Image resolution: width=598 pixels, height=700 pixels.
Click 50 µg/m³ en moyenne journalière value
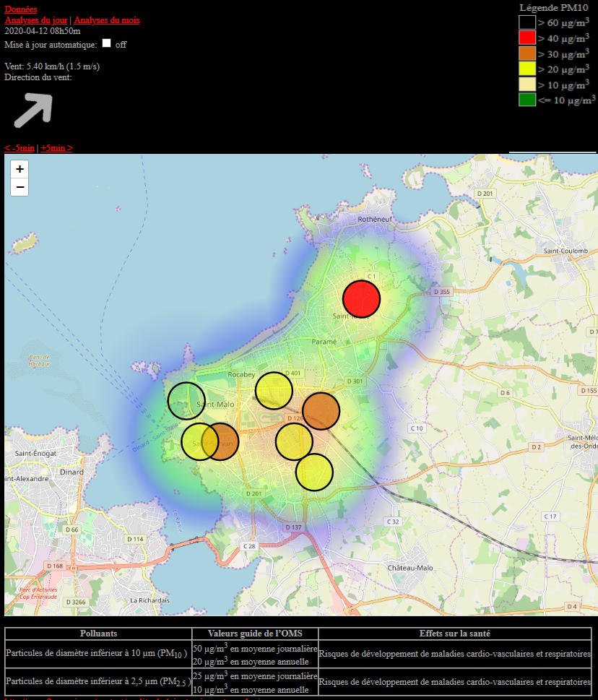[255, 648]
